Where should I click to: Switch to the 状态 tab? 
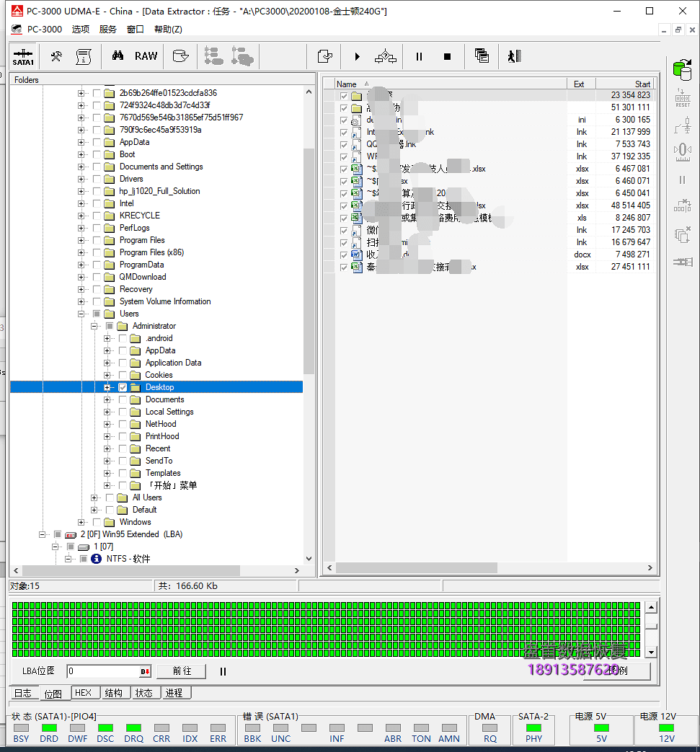pyautogui.click(x=144, y=693)
